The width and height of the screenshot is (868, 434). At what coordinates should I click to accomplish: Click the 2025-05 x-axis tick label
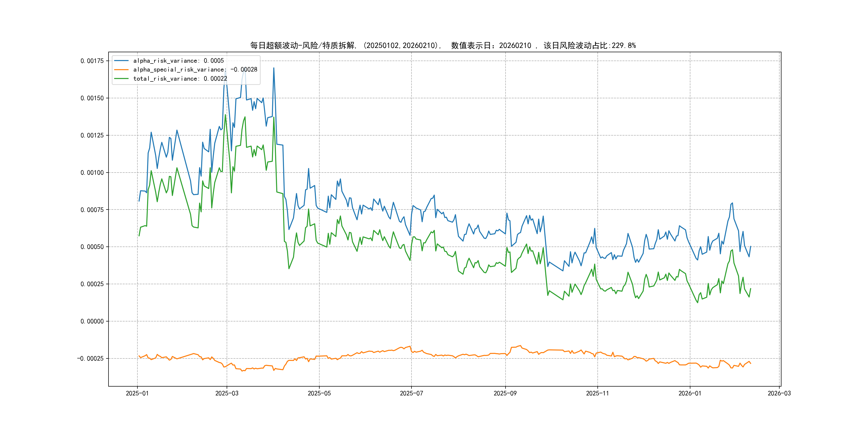click(x=319, y=393)
